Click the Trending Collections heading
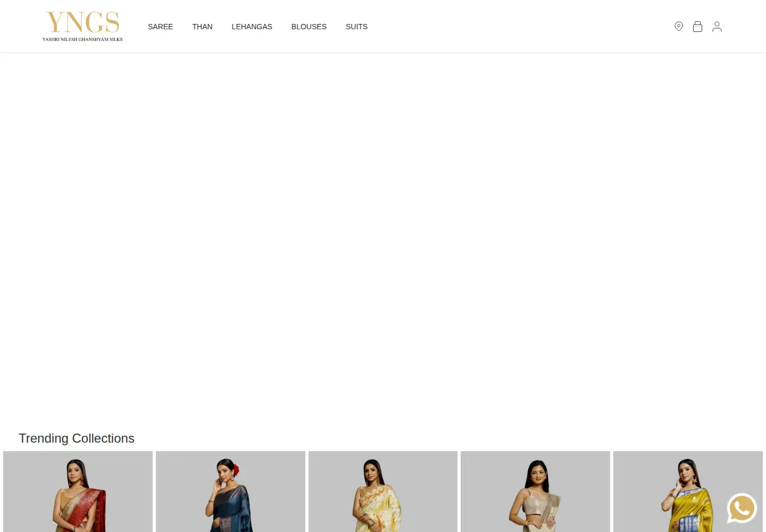This screenshot has height=532, width=766. (x=77, y=438)
